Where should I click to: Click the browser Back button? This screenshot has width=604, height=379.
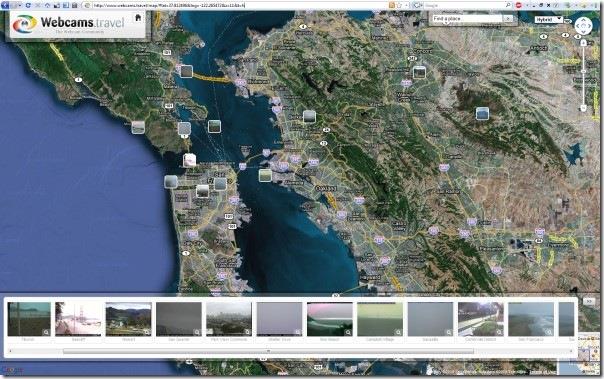(5, 5)
